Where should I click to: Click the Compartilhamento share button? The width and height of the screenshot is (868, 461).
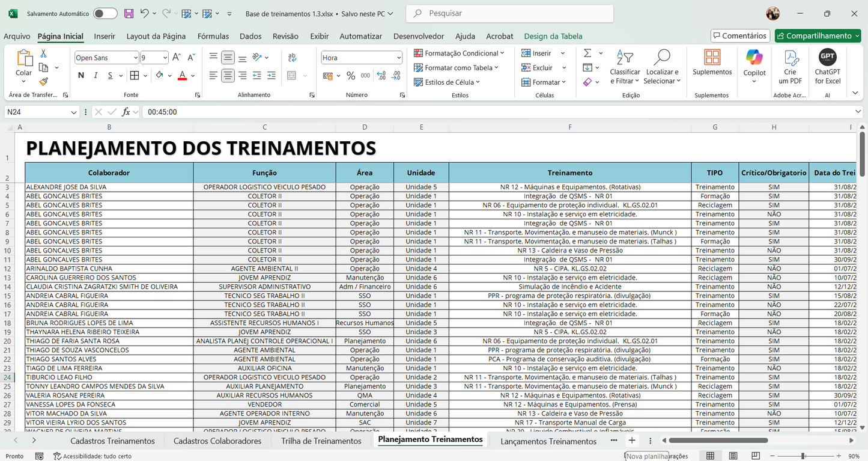[x=818, y=35]
